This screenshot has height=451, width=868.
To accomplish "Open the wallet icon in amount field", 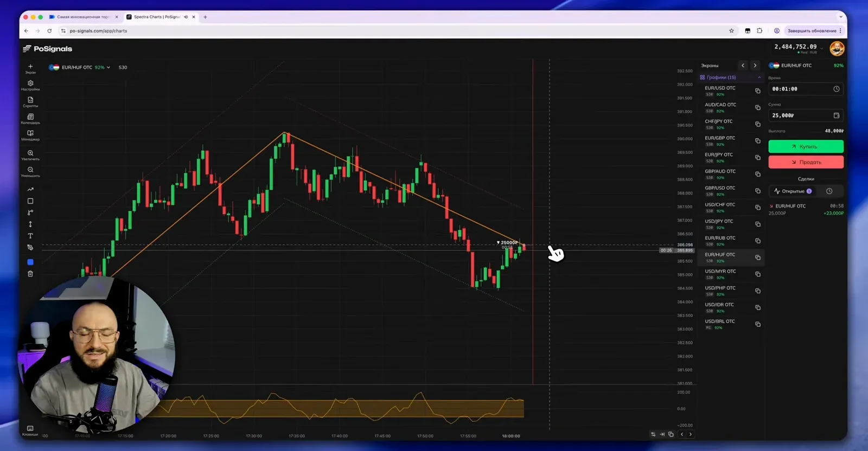I will pos(837,115).
